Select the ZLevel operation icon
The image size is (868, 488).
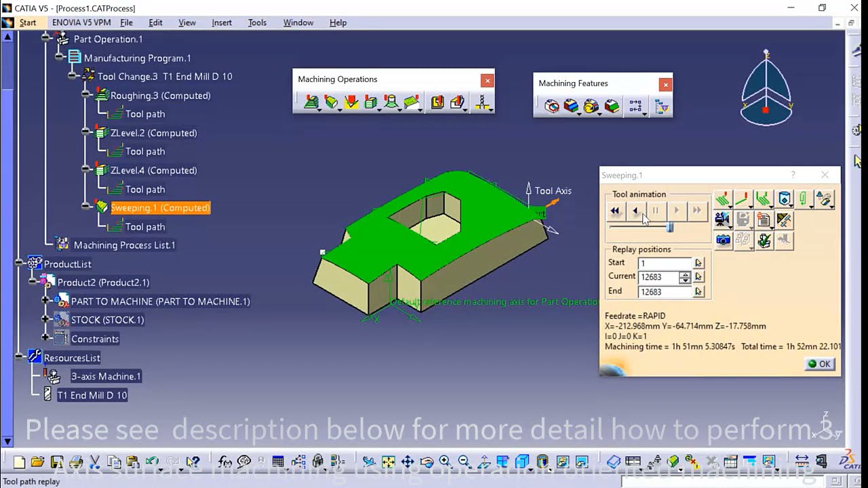coord(371,102)
